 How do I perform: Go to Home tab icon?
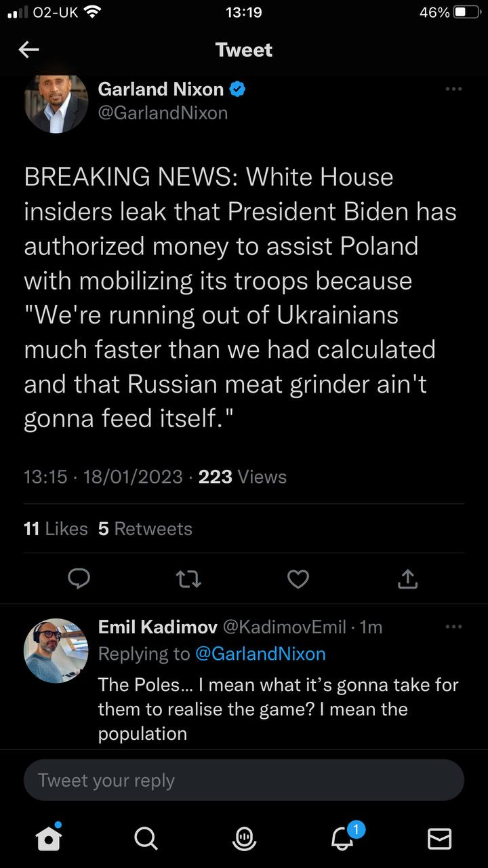[x=49, y=838]
